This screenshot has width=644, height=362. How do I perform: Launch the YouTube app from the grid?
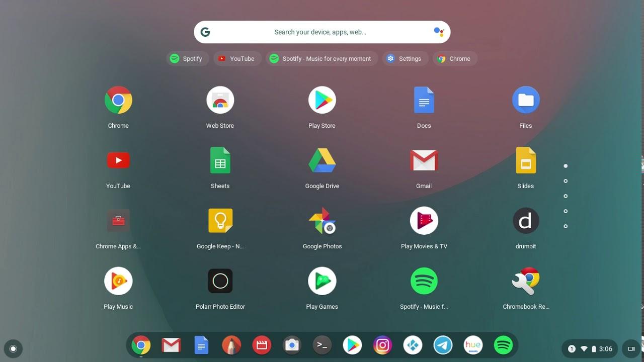pos(118,160)
